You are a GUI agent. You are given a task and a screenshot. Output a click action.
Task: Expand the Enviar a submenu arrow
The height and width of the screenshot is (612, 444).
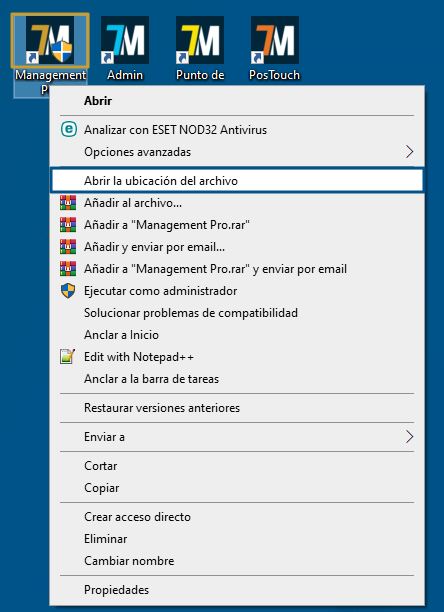409,437
